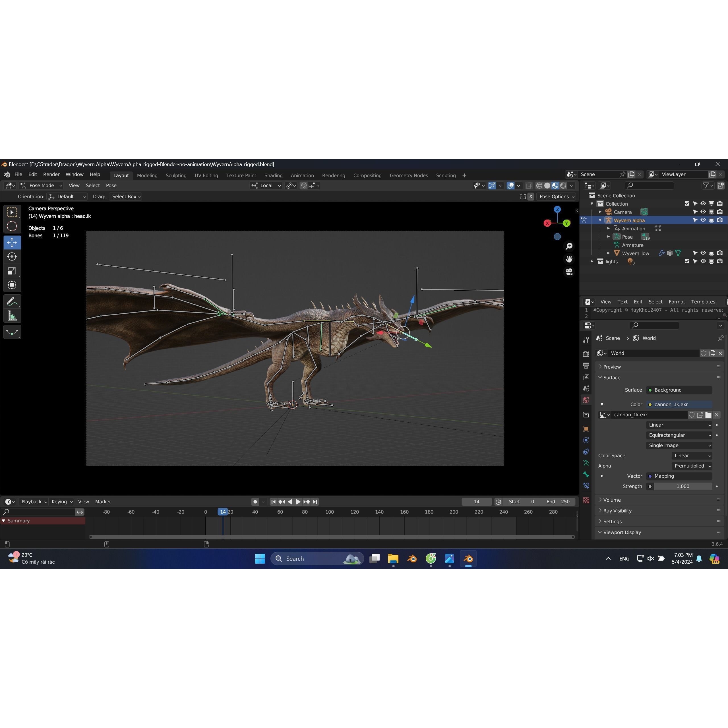
Task: Activate the Rotate tool
Action: [x=12, y=257]
